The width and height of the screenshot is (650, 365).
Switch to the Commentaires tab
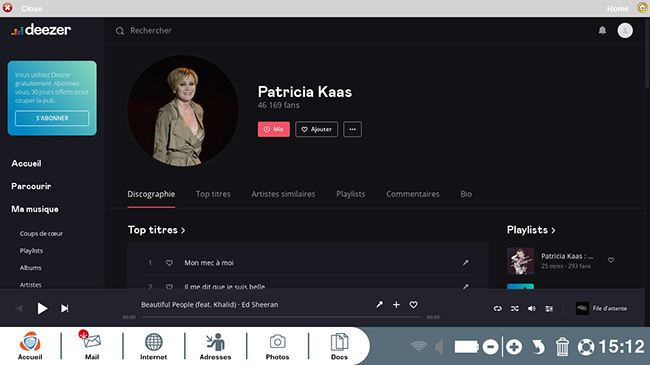[x=412, y=194]
